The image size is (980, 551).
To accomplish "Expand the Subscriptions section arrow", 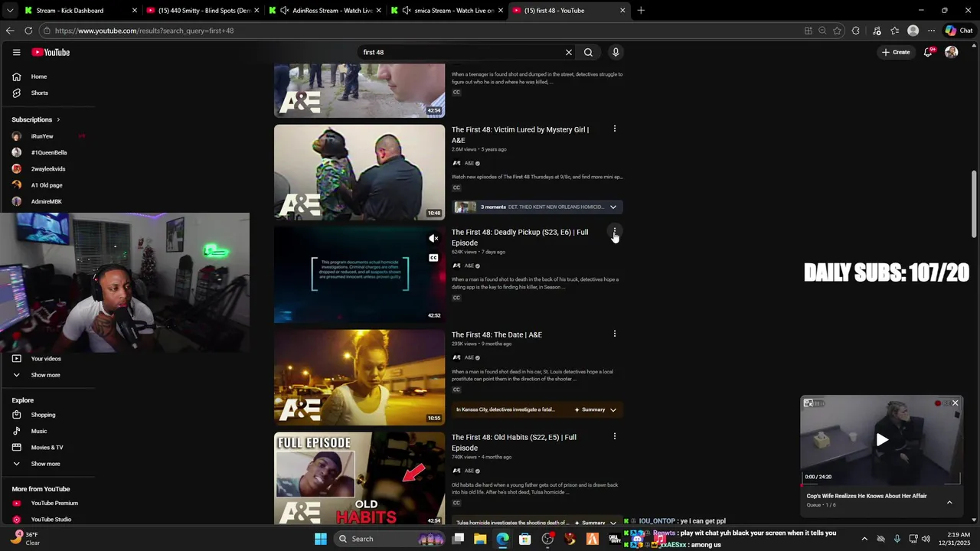I will click(57, 119).
